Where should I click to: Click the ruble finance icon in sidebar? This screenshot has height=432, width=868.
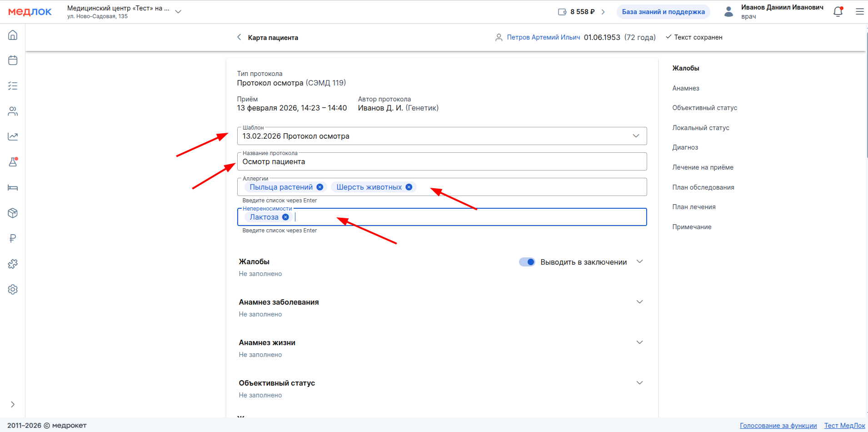click(13, 238)
